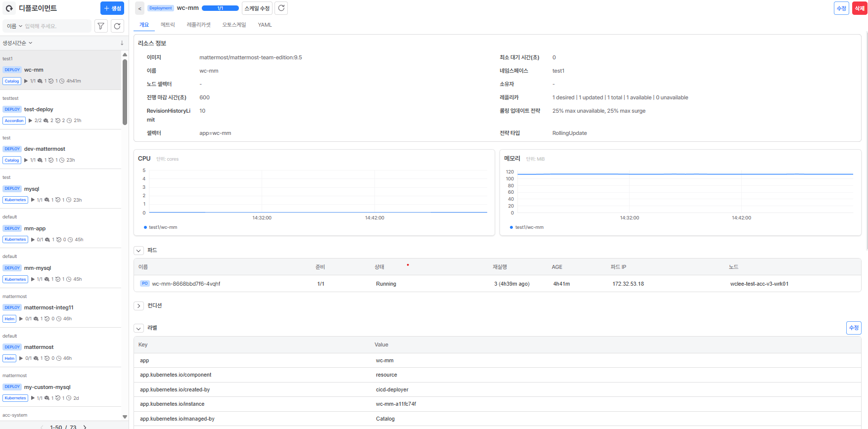The image size is (868, 429).
Task: Open the 오토스케일 tab
Action: click(x=234, y=25)
